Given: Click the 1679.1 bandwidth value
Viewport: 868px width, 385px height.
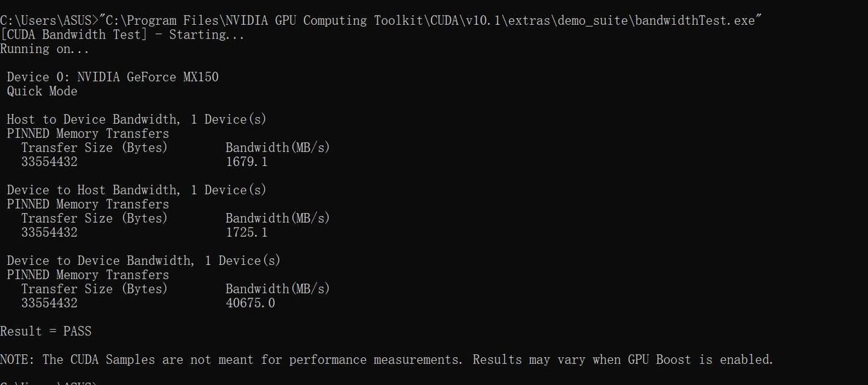Looking at the screenshot, I should tap(247, 162).
